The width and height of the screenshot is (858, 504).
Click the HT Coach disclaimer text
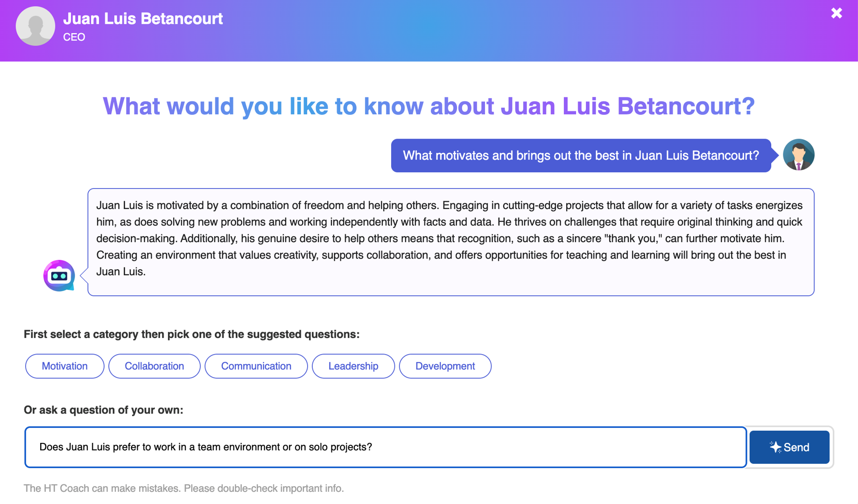[x=183, y=488]
